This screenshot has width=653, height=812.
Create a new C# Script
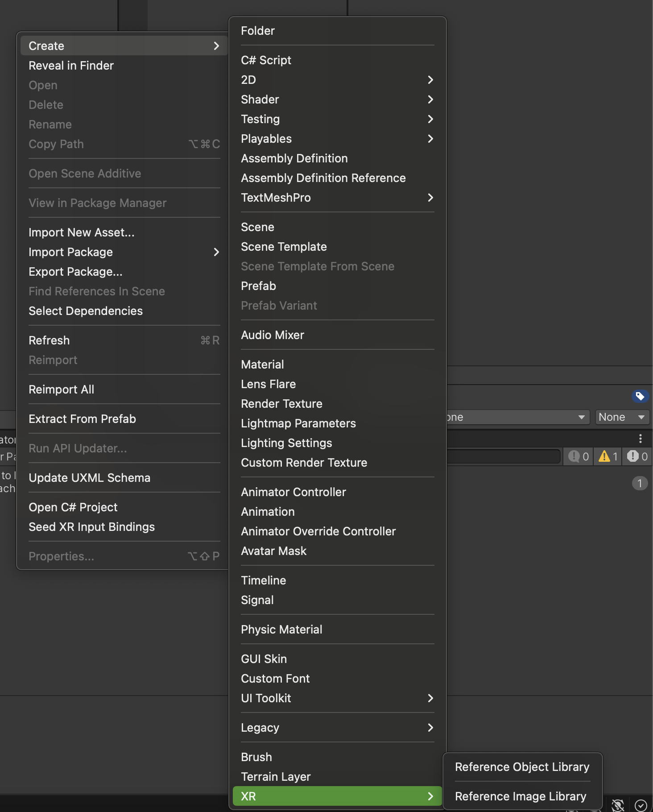[337, 60]
